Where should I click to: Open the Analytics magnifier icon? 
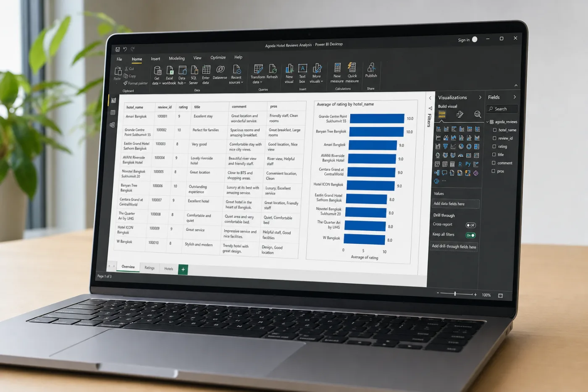478,114
